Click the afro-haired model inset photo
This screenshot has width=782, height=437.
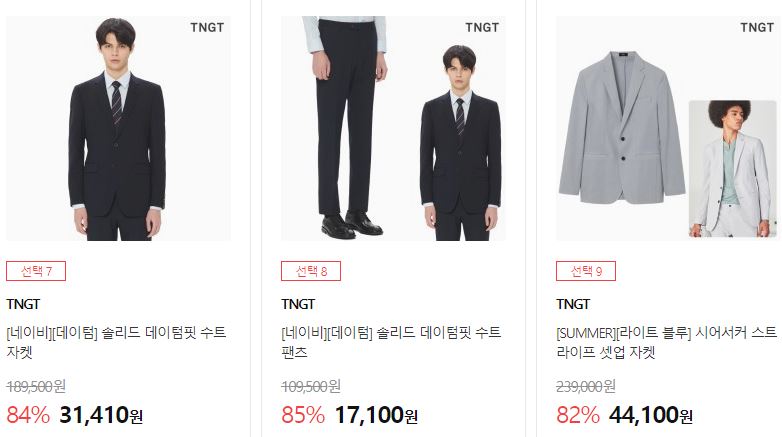[x=733, y=169]
